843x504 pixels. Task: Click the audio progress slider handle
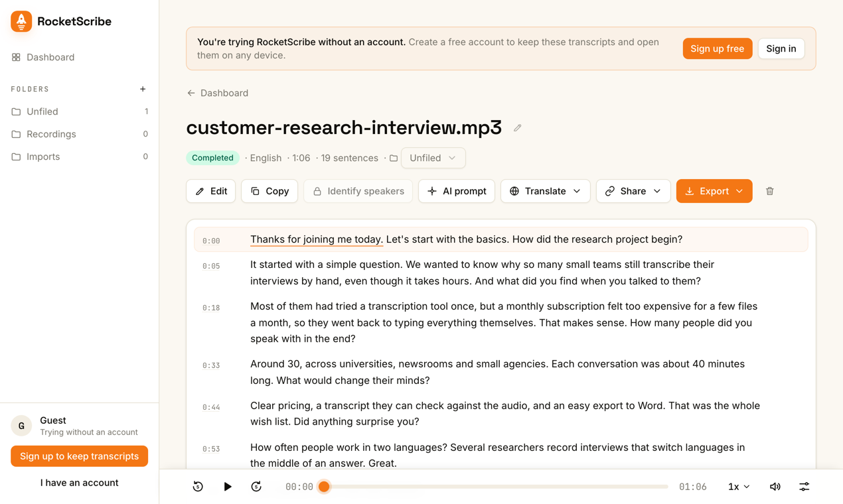324,487
